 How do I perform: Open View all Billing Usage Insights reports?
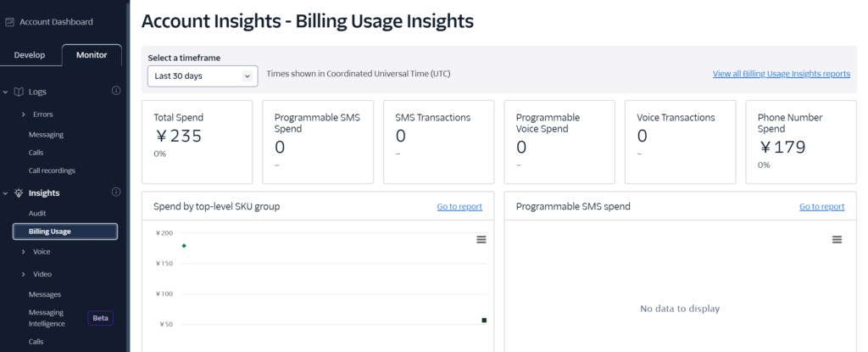click(781, 74)
